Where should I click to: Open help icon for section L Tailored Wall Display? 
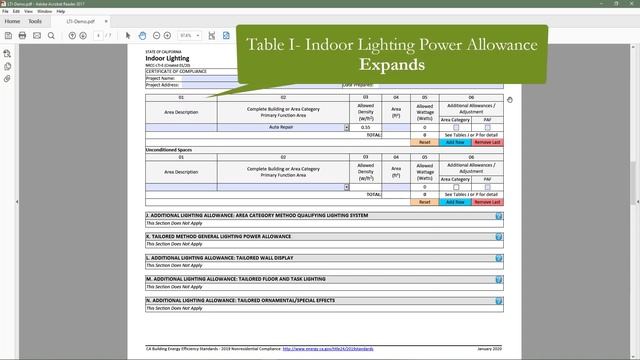coord(498,258)
